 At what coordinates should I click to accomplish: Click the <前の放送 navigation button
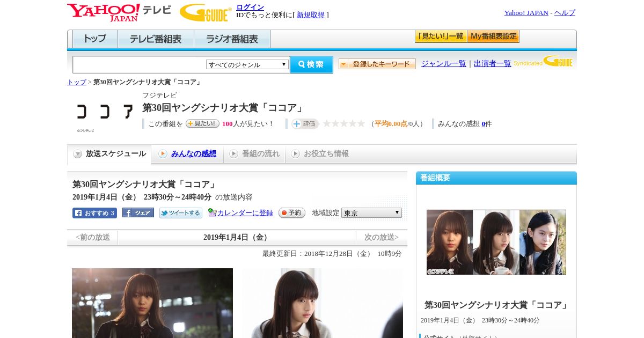click(x=92, y=238)
